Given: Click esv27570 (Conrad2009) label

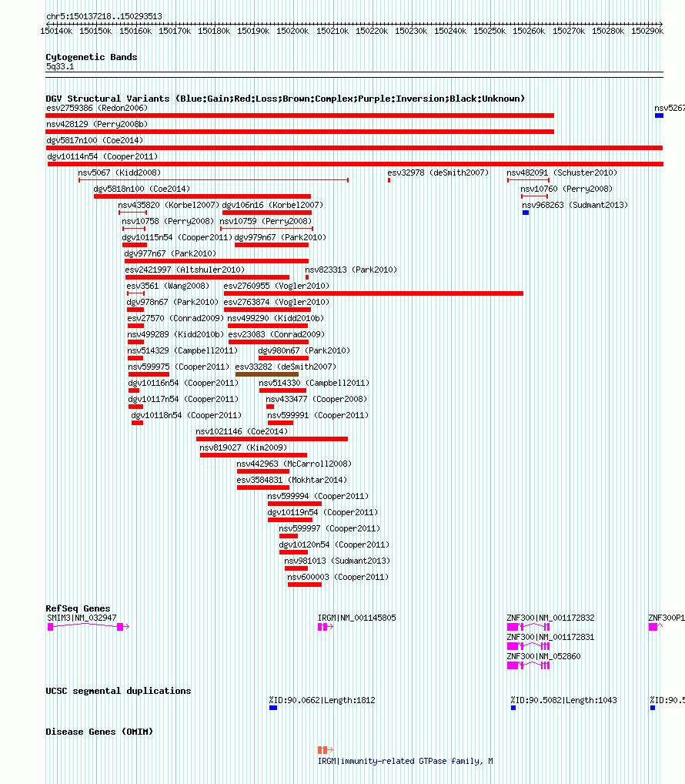Looking at the screenshot, I should [176, 318].
